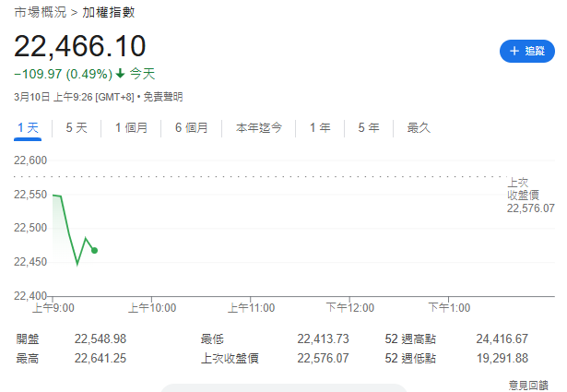Click the 加權指數 breadcrumb title
The width and height of the screenshot is (567, 392).
pyautogui.click(x=109, y=12)
